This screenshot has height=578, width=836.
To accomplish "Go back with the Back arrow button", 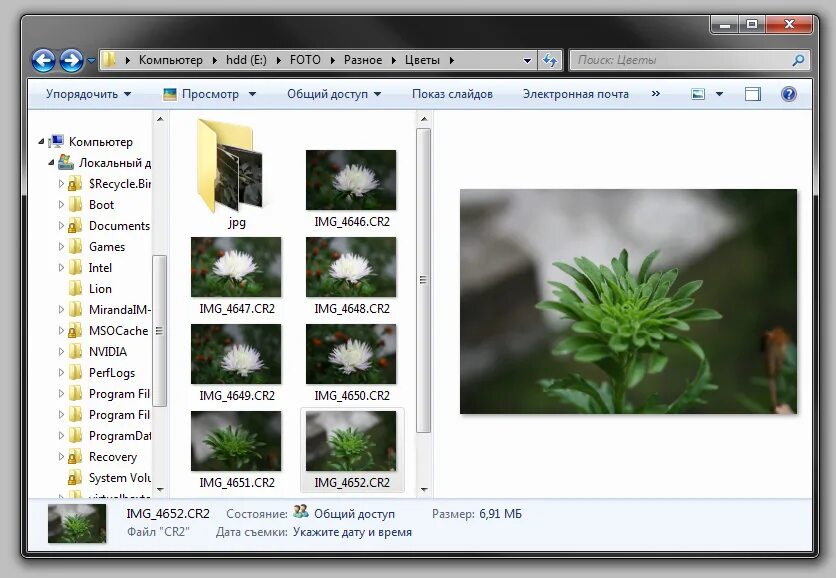I will pos(43,60).
